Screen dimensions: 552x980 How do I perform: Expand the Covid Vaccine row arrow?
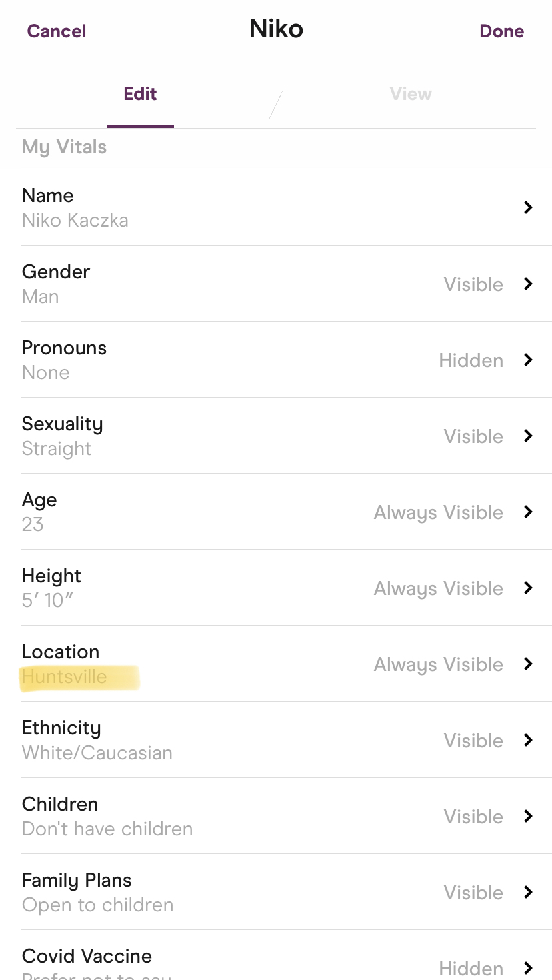(528, 968)
